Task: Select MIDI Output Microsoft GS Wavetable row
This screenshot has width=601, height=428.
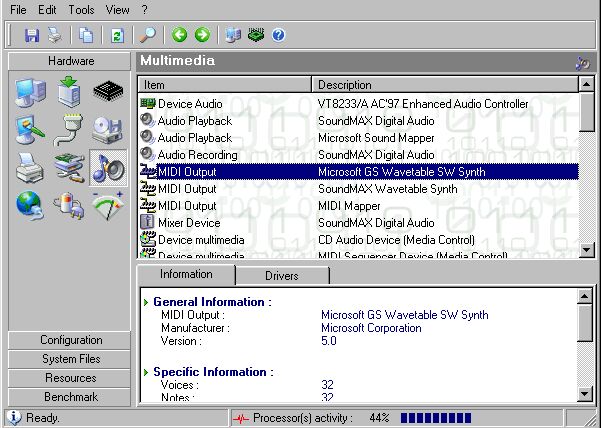Action: click(358, 172)
